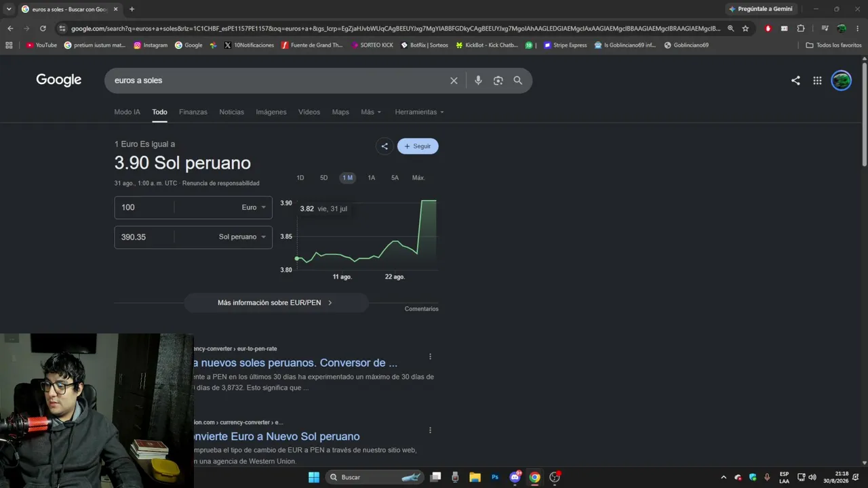Open File Explorer from the taskbar
Viewport: 868px width, 488px height.
[x=475, y=477]
